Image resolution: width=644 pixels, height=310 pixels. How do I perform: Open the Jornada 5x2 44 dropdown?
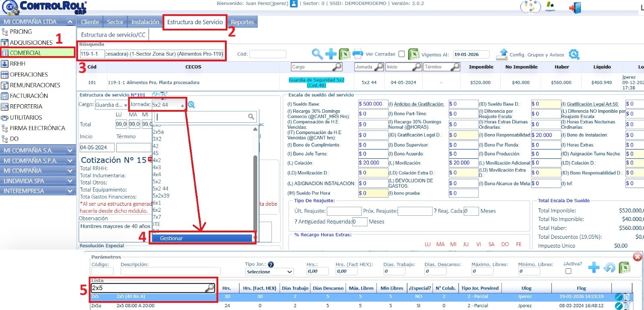(168, 105)
